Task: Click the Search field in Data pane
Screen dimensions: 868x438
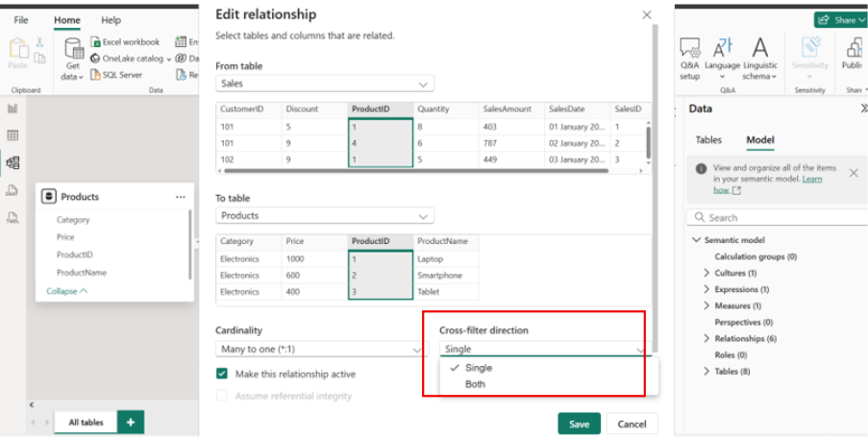Action: point(779,217)
